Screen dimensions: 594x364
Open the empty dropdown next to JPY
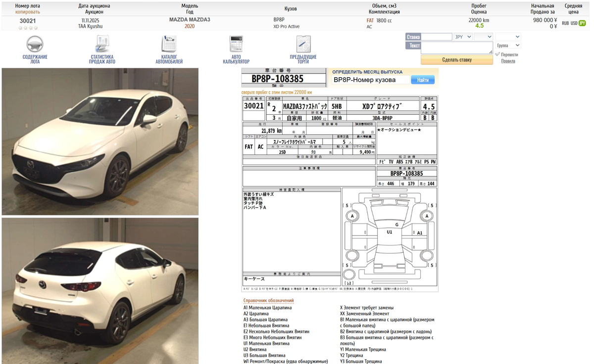[483, 37]
